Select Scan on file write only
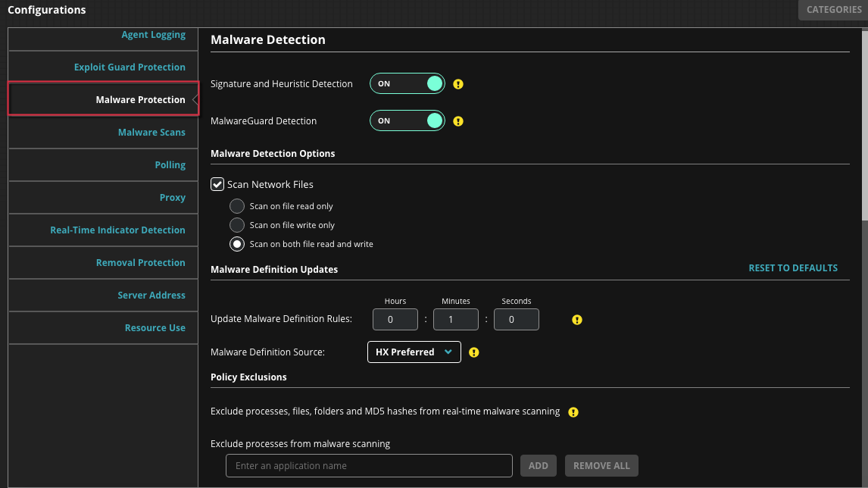 (237, 225)
